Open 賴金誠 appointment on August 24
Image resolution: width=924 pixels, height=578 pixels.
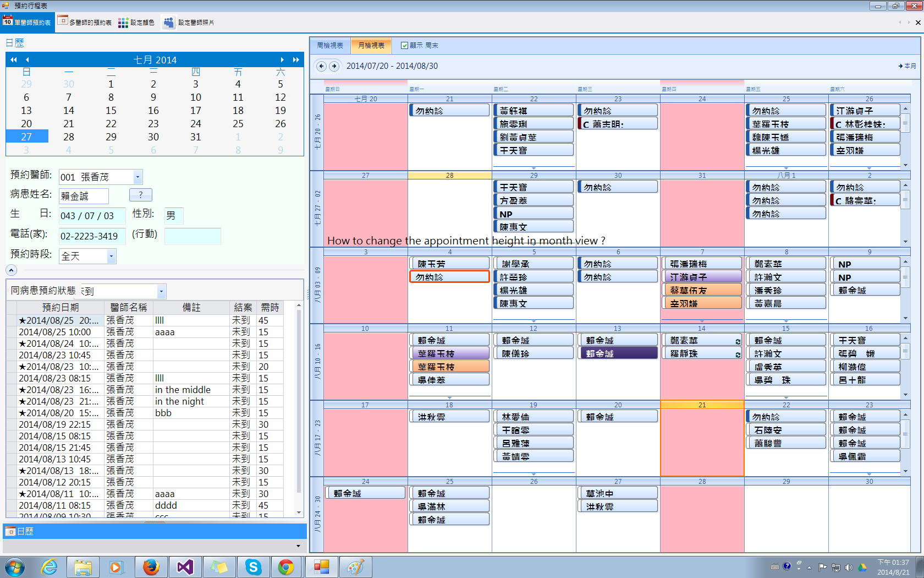pos(365,493)
